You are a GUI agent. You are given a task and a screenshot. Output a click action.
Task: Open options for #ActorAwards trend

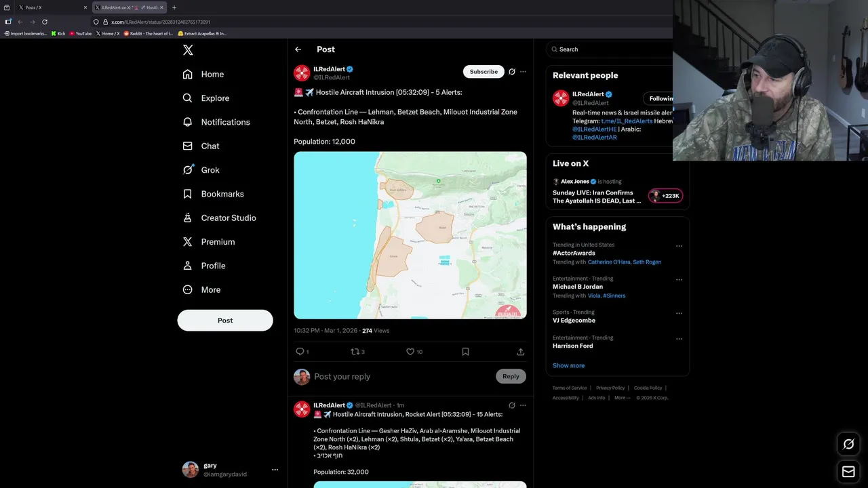679,246
